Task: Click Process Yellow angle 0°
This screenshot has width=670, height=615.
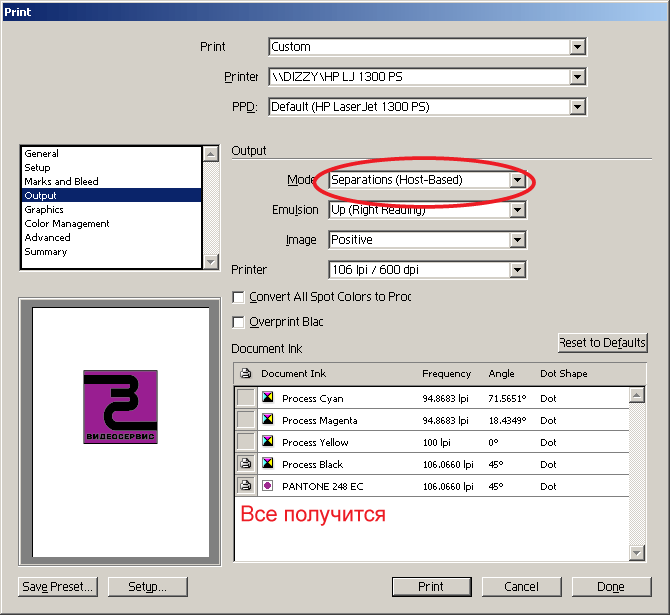Action: (x=493, y=442)
